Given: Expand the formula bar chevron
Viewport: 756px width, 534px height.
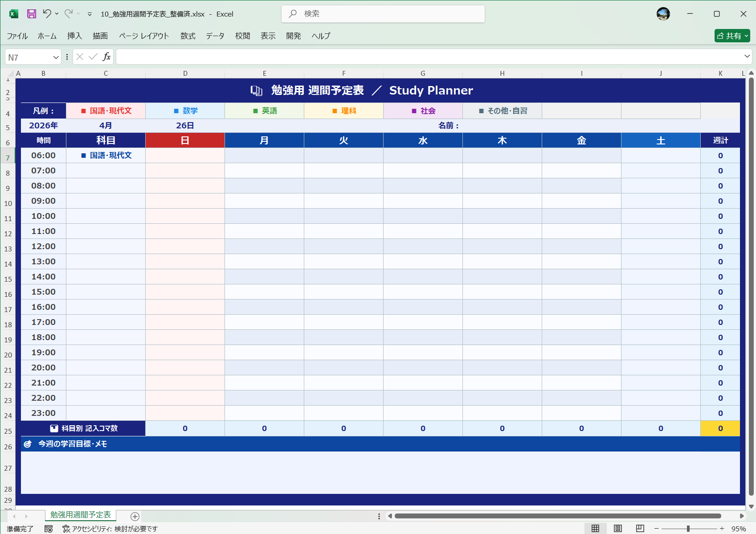Looking at the screenshot, I should click(x=747, y=56).
